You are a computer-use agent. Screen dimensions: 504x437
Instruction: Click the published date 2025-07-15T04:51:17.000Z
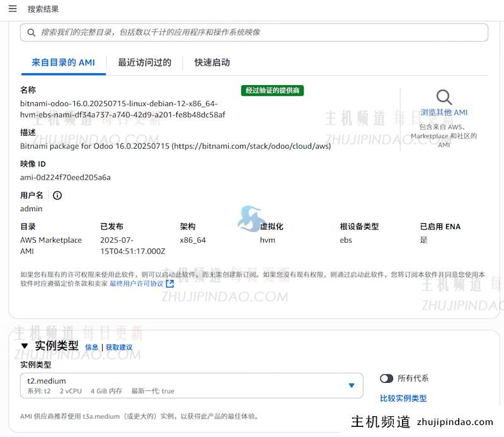point(132,245)
